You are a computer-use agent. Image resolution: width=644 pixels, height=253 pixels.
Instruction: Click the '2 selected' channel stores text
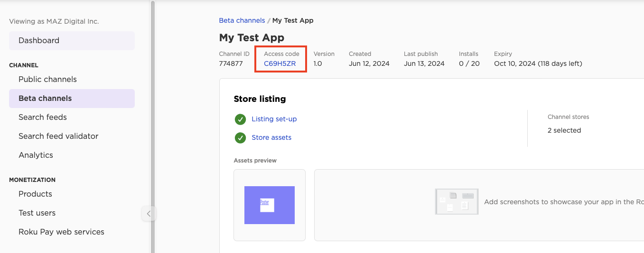click(564, 130)
